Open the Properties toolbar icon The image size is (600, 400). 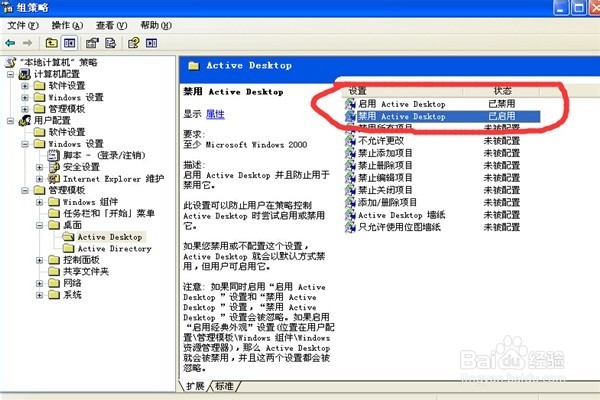pos(92,43)
